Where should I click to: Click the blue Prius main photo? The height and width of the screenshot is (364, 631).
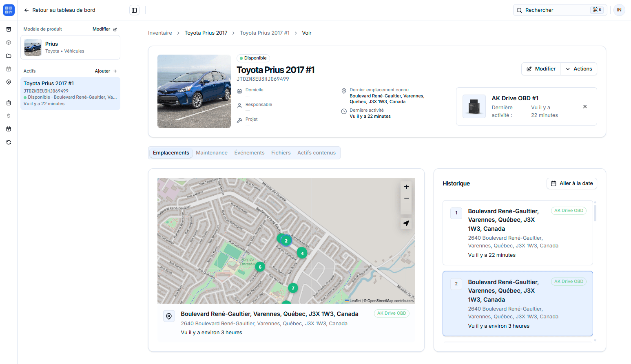pos(194,91)
